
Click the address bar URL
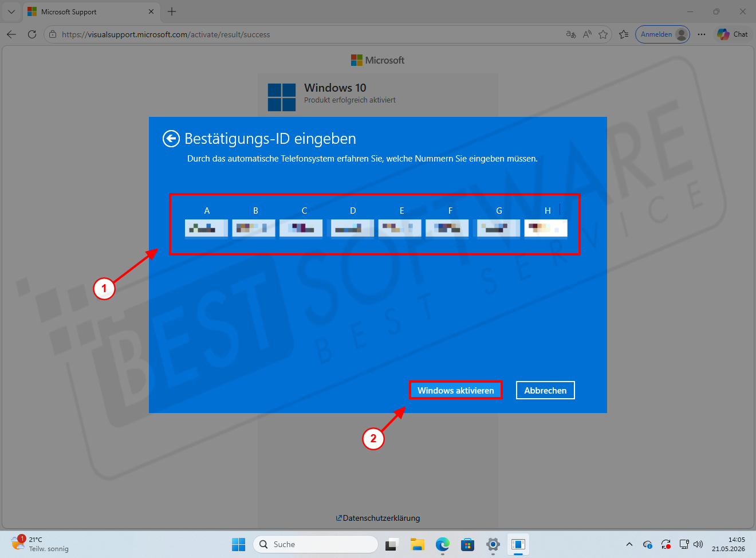166,34
